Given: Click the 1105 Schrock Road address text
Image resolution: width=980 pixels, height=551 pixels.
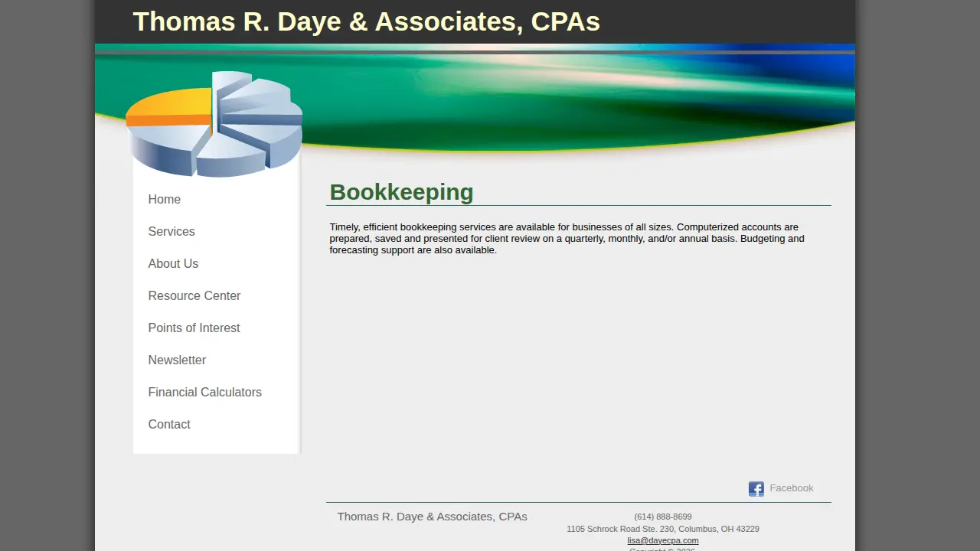Looking at the screenshot, I should point(663,529).
